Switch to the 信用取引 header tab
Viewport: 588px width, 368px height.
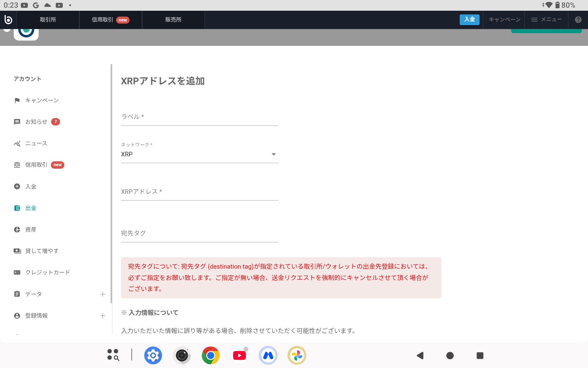(x=111, y=20)
